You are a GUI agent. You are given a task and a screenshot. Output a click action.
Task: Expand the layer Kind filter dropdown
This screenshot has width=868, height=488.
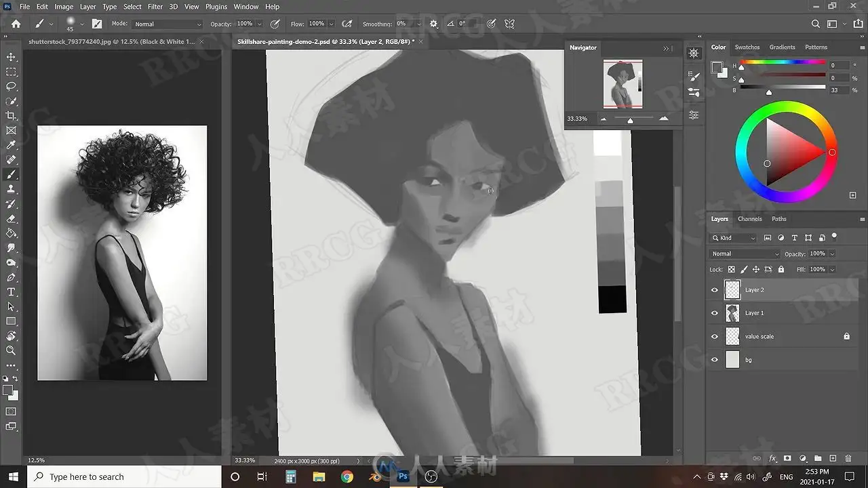pos(733,238)
